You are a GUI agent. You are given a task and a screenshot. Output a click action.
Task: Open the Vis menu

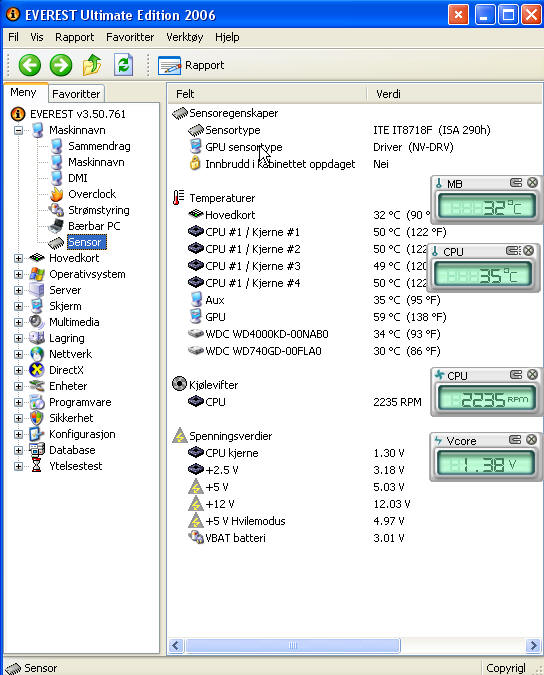[x=37, y=37]
